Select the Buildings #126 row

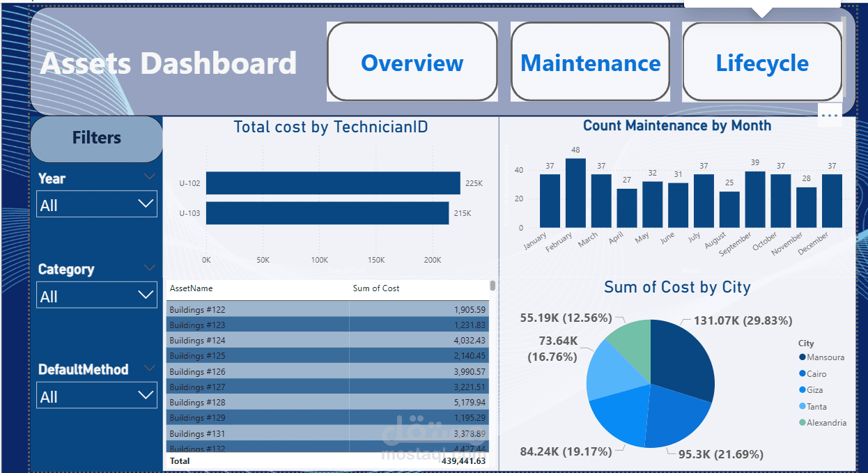point(327,371)
